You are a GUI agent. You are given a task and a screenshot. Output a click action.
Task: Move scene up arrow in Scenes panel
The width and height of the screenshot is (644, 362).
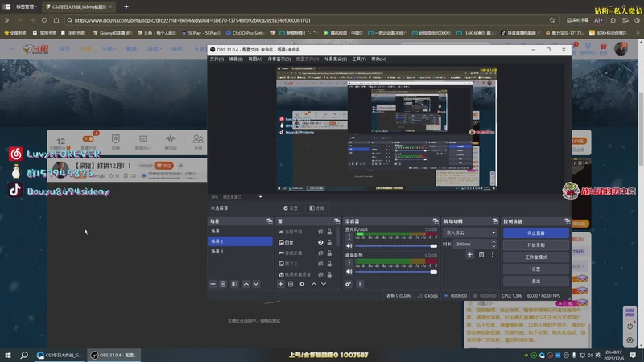click(x=246, y=284)
